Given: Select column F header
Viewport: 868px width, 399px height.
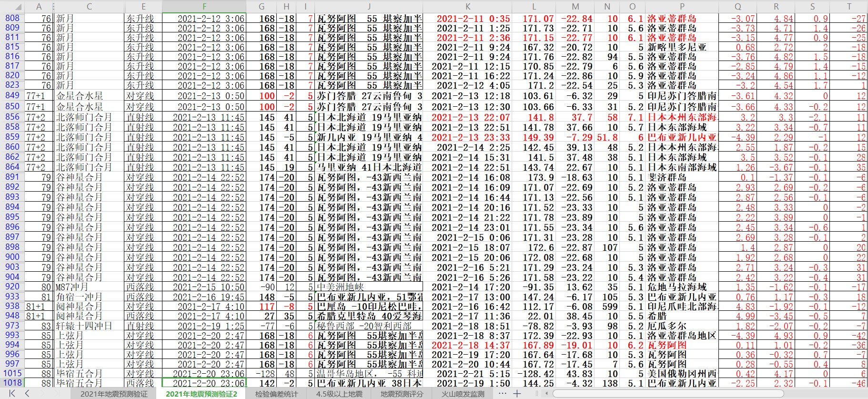Looking at the screenshot, I should coord(204,7).
